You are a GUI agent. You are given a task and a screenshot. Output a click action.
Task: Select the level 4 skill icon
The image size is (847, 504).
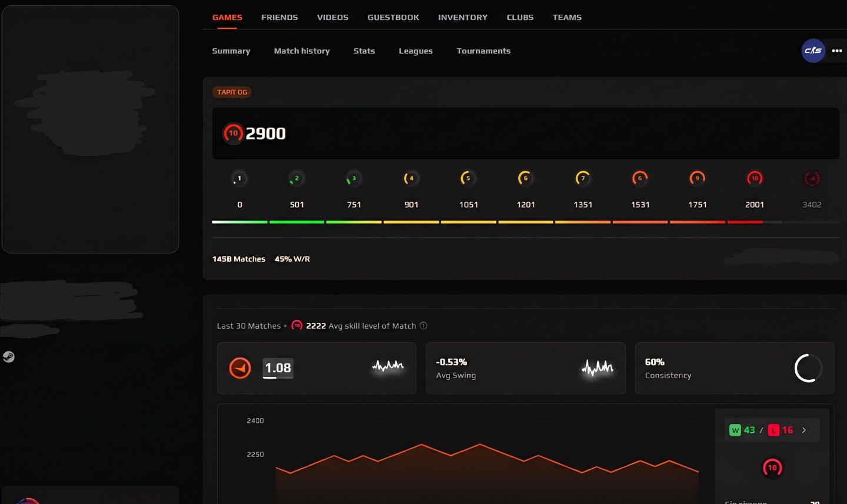pos(411,178)
